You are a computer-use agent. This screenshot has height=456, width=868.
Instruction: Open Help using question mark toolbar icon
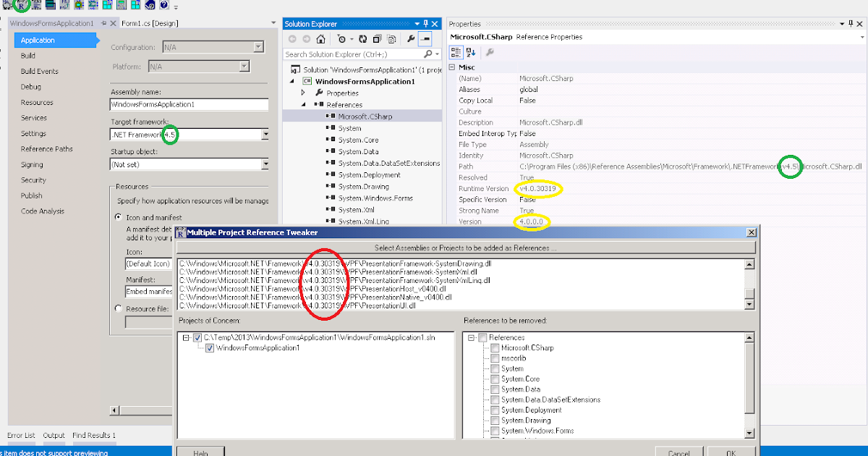(163, 5)
